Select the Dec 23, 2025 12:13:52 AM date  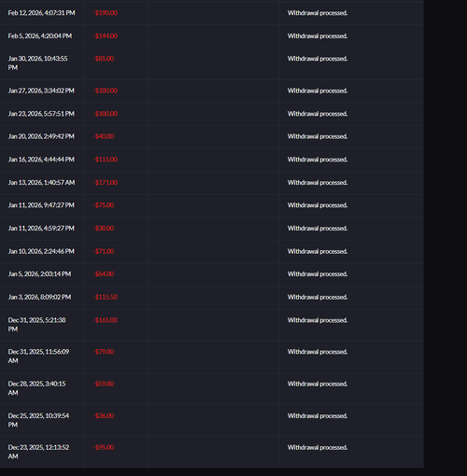click(38, 452)
